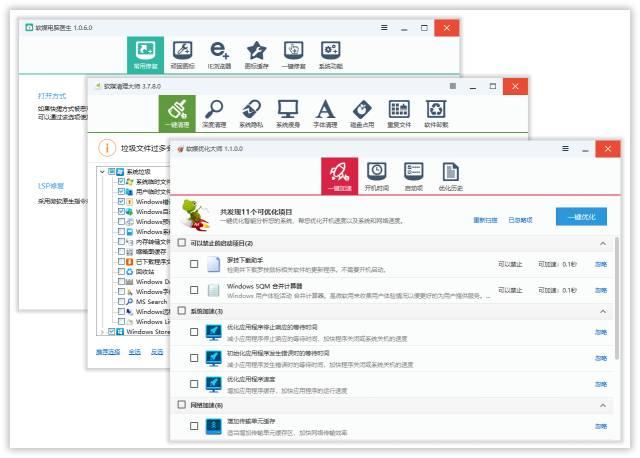
Task: Tick the 回收站 recycle bin checkbox in the cleanup tree
Action: click(x=121, y=271)
